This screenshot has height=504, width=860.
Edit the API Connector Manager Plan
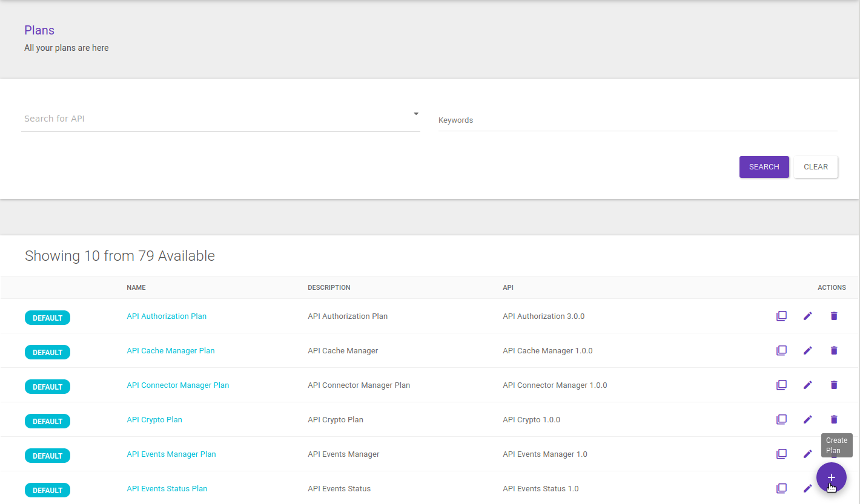coord(807,385)
